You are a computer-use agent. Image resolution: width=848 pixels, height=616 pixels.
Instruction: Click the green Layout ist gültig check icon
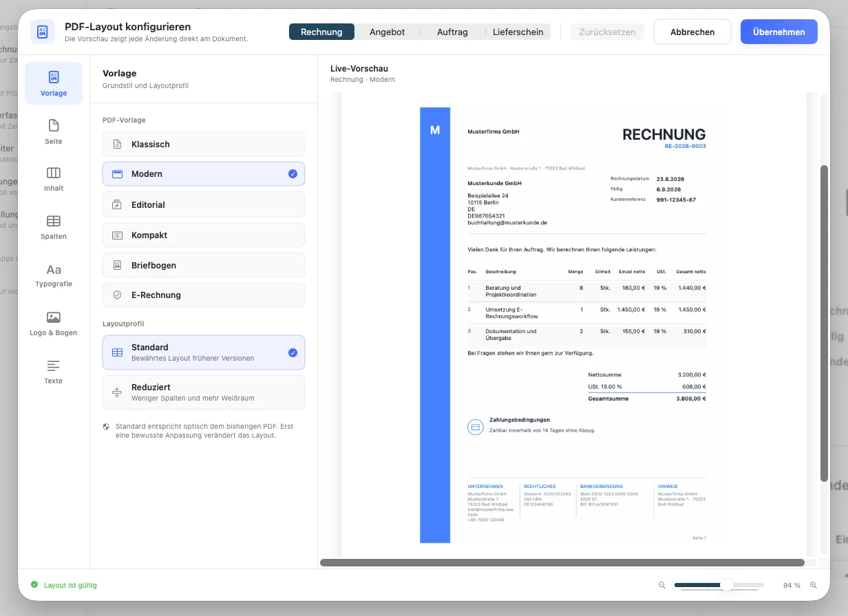tap(34, 585)
